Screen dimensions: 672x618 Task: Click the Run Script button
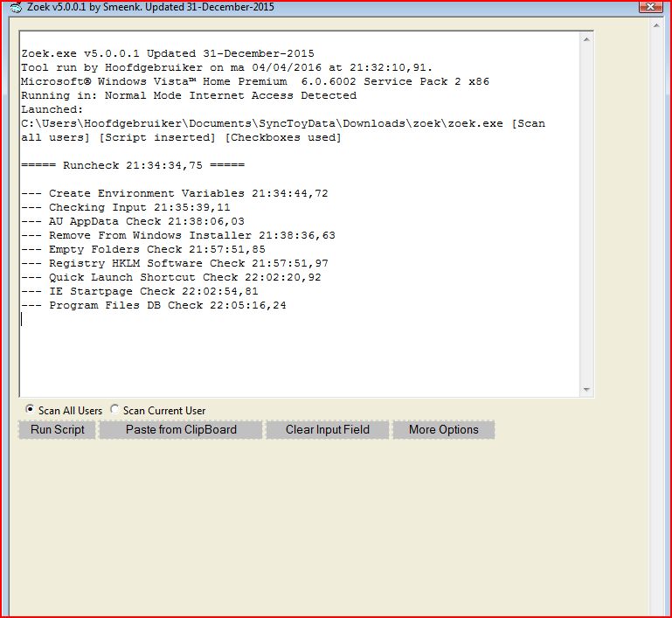(x=57, y=429)
